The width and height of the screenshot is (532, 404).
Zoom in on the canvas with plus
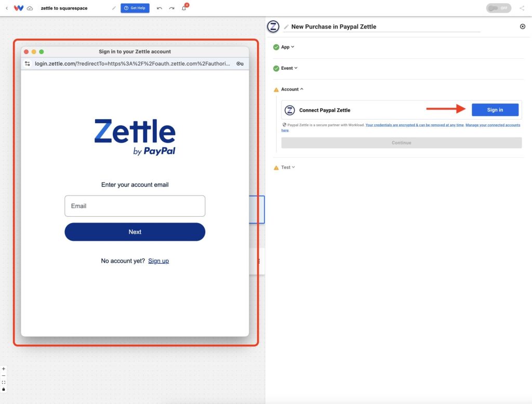pos(4,369)
